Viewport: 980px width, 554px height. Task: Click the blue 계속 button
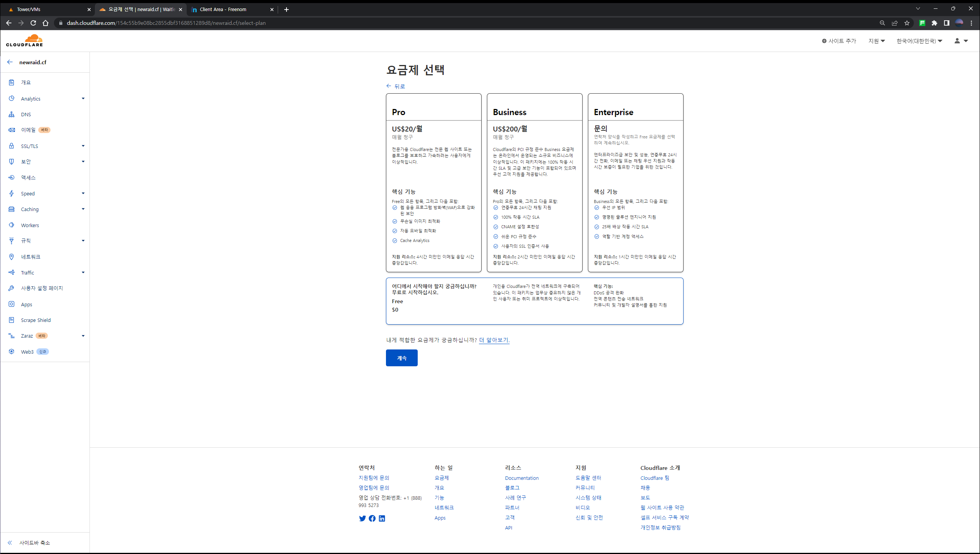[402, 358]
